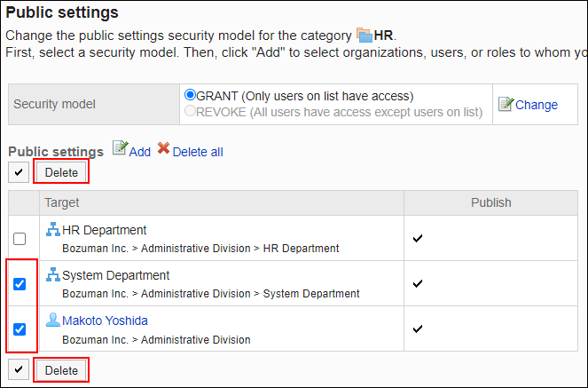Click the Public settings section heading above the table
This screenshot has height=388, width=588.
pyautogui.click(x=56, y=152)
